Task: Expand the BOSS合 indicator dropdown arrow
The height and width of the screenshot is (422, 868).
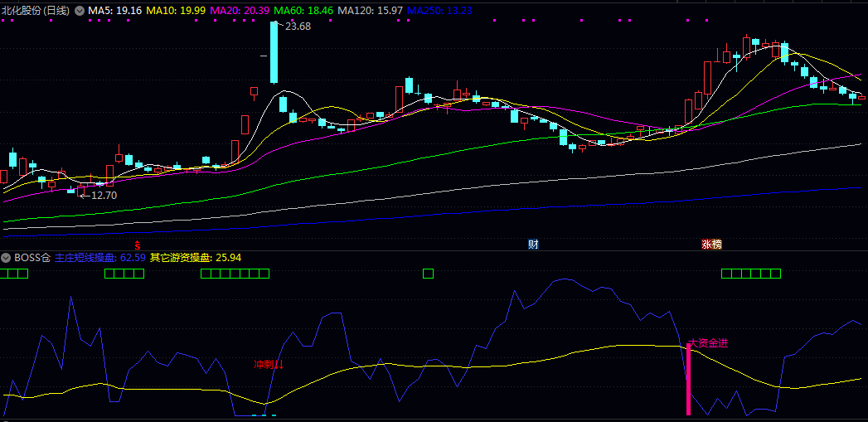Action: click(7, 257)
